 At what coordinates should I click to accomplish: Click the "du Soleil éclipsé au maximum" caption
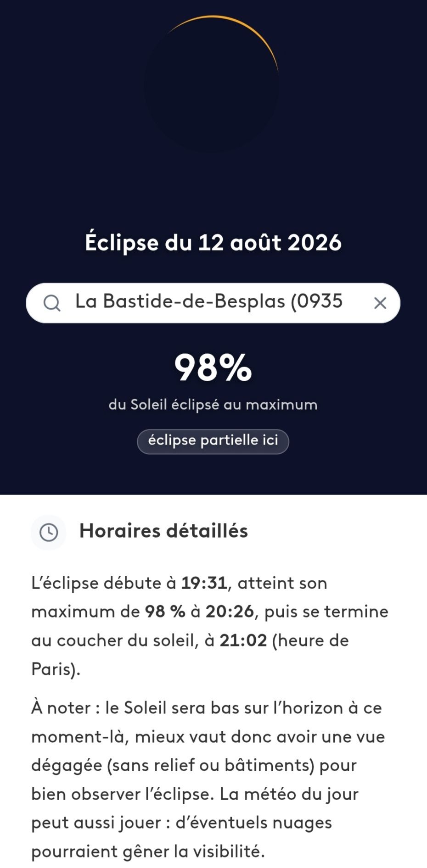(213, 405)
